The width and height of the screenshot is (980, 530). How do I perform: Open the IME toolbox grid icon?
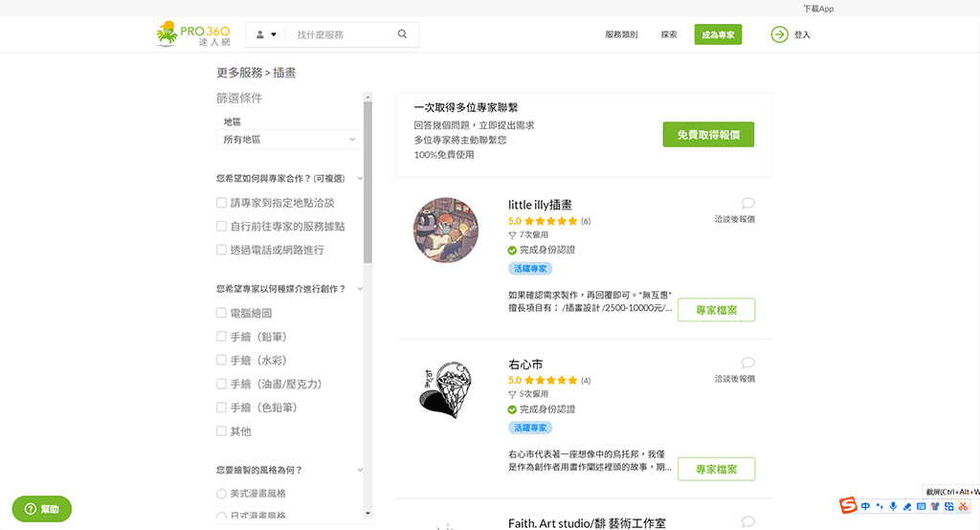(948, 506)
